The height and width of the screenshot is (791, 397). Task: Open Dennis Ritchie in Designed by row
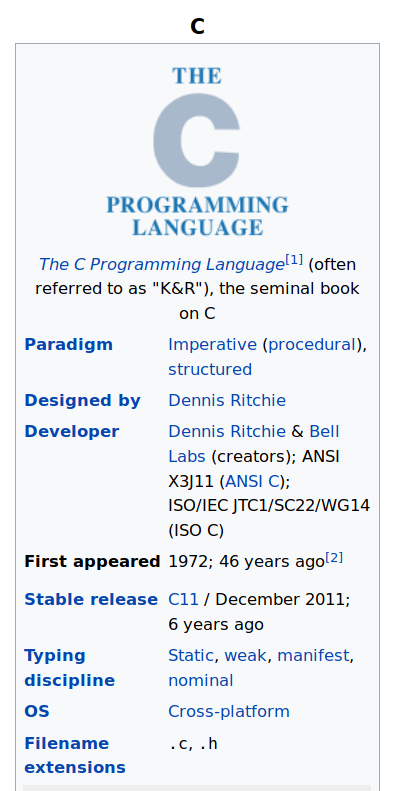coord(227,401)
